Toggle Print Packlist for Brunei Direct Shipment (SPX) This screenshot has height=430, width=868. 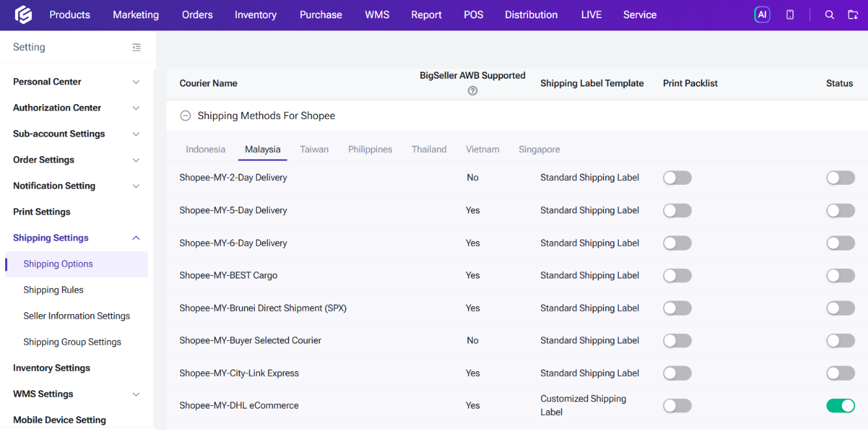pyautogui.click(x=677, y=308)
